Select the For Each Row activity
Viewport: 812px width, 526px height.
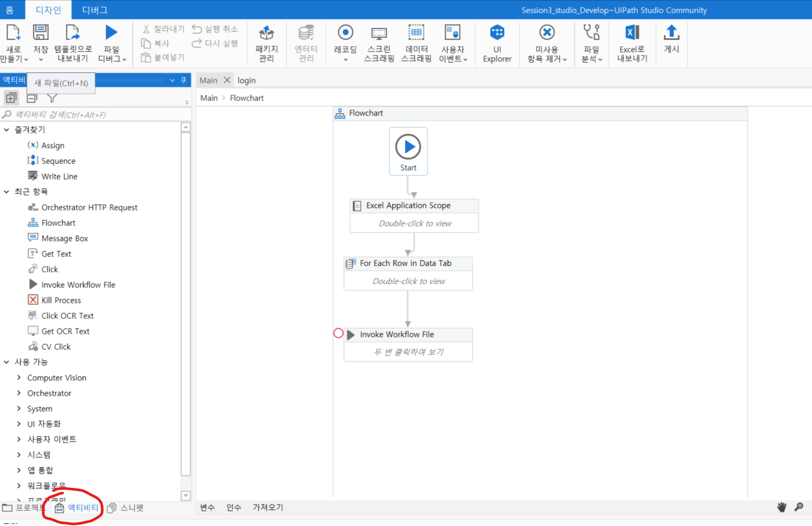click(408, 274)
